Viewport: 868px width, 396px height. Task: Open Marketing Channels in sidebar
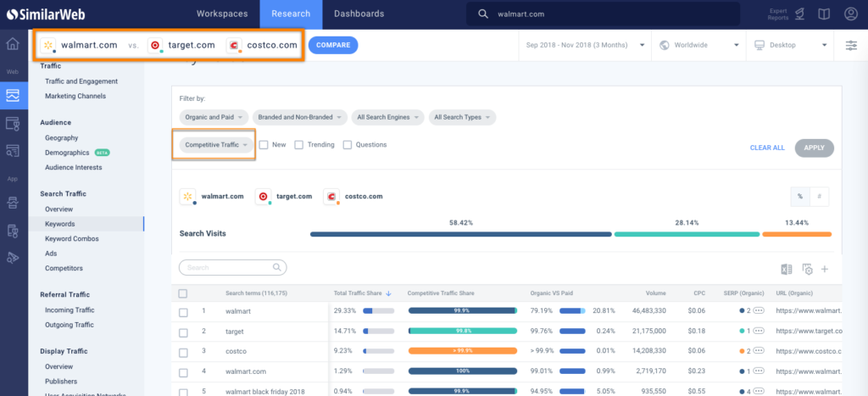pyautogui.click(x=75, y=96)
